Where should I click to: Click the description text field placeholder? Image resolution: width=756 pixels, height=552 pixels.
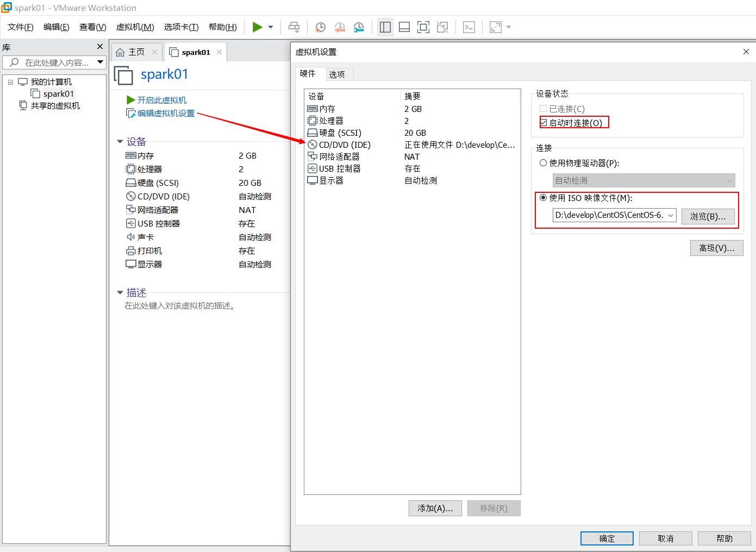click(180, 306)
